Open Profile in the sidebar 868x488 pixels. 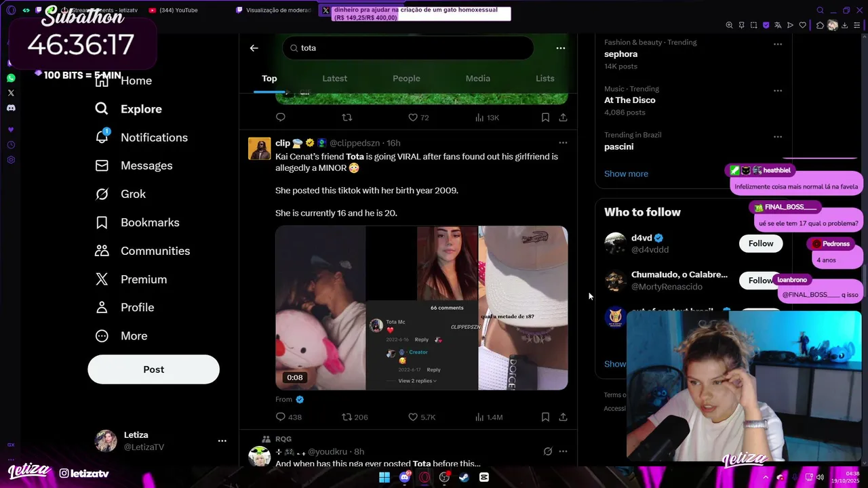pyautogui.click(x=125, y=308)
